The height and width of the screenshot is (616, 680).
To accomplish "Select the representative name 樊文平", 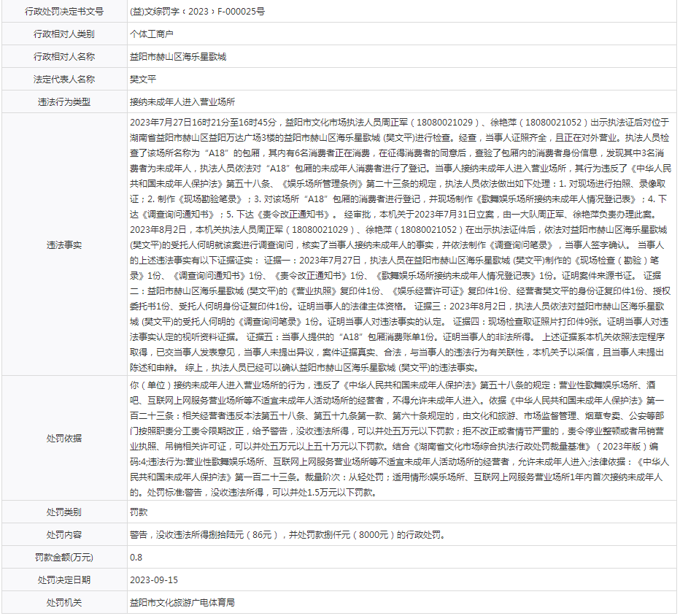I will pyautogui.click(x=143, y=80).
